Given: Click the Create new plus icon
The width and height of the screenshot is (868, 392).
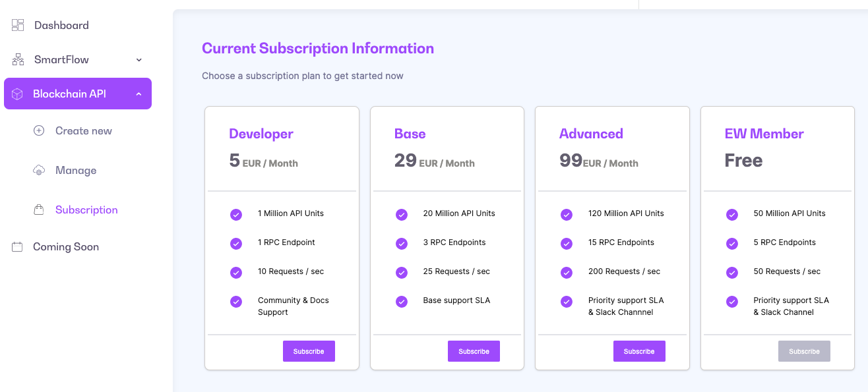Looking at the screenshot, I should pos(39,131).
